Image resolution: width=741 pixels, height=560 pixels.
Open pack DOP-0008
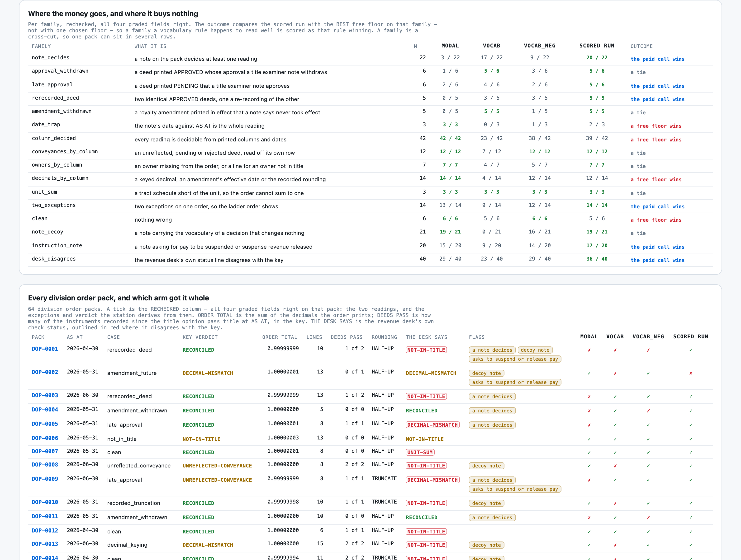[x=45, y=465]
